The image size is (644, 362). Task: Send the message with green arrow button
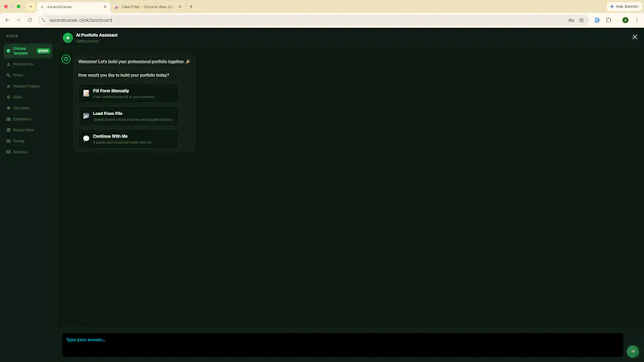[x=633, y=352]
